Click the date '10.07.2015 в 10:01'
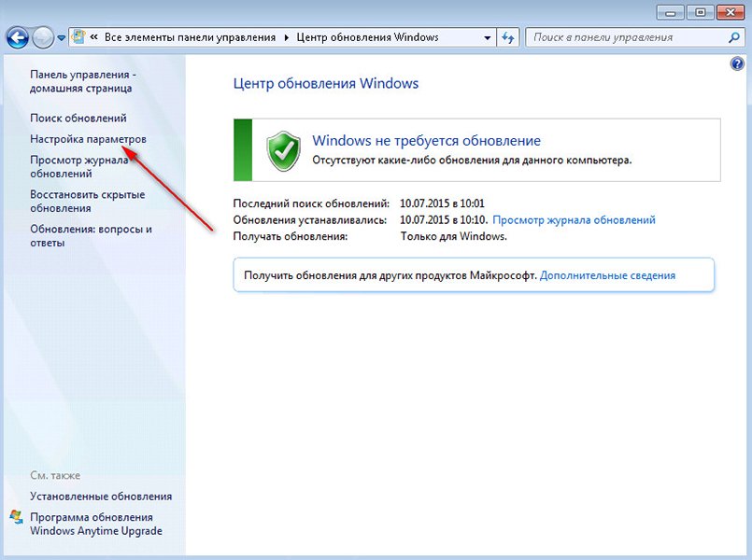The height and width of the screenshot is (560, 752). pos(442,203)
